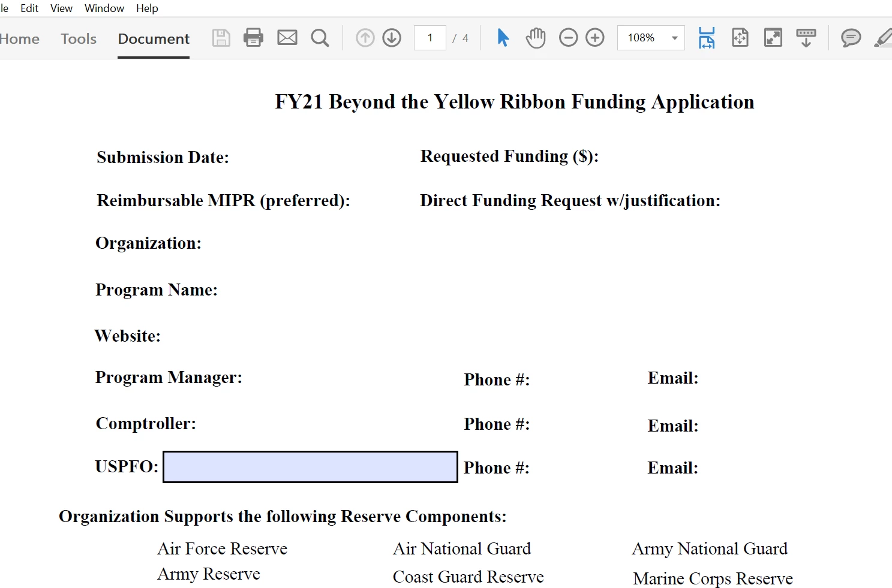892x588 pixels.
Task: Go to previous page with the up arrow
Action: 365,38
